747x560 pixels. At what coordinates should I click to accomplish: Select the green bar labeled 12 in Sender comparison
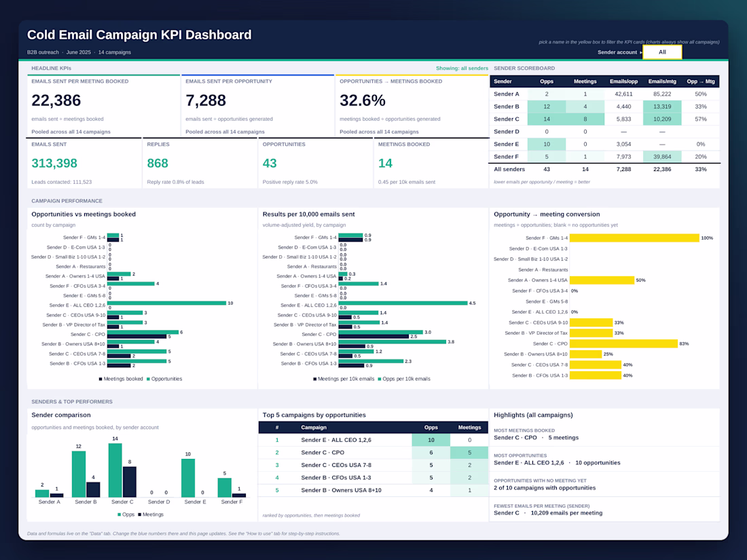pos(79,474)
